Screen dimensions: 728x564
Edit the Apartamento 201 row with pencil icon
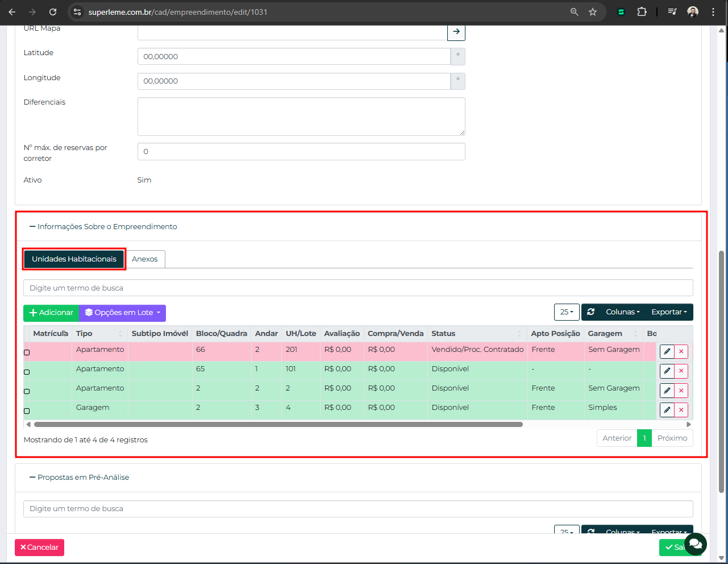667,351
